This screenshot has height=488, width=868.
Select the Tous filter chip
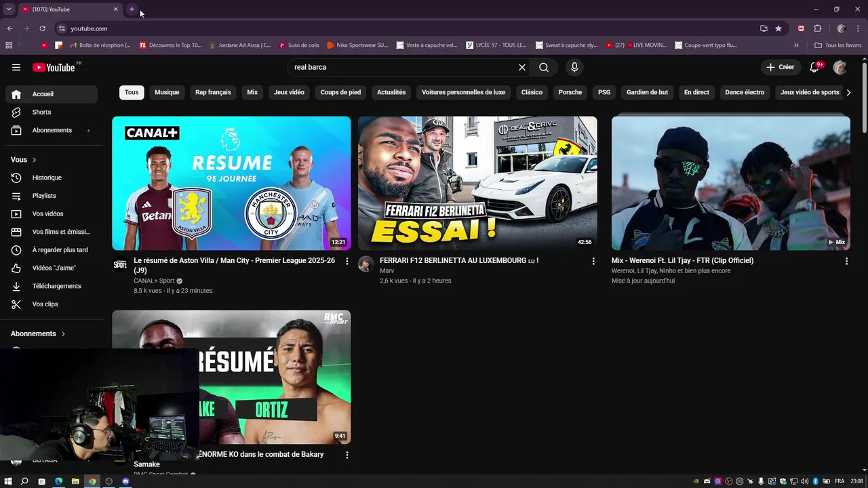coord(132,92)
